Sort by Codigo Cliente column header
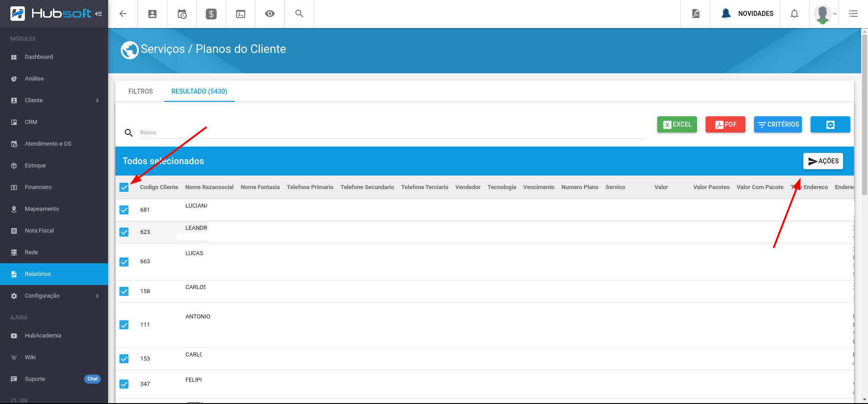This screenshot has width=868, height=404. tap(159, 187)
